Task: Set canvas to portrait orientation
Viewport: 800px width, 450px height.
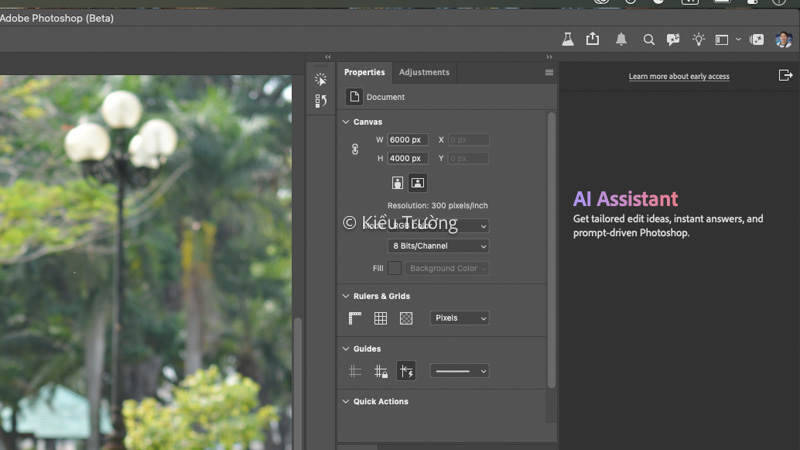Action: tap(397, 183)
